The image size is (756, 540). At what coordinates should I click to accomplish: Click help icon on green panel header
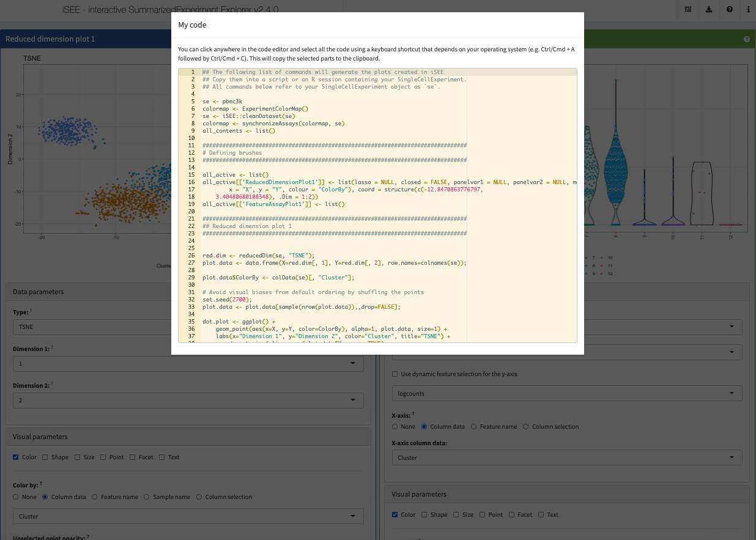746,39
